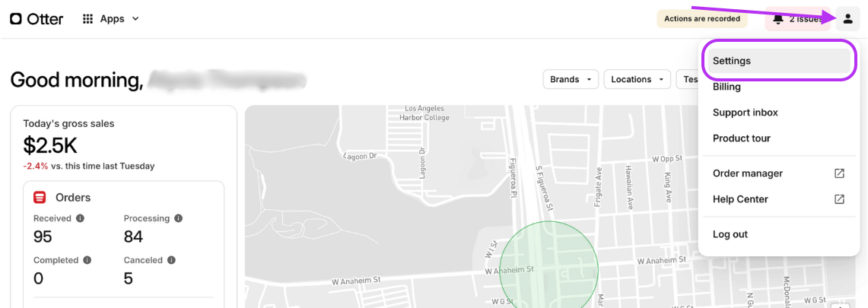Expand the Apps dropdown chevron
The image size is (868, 308).
click(135, 19)
